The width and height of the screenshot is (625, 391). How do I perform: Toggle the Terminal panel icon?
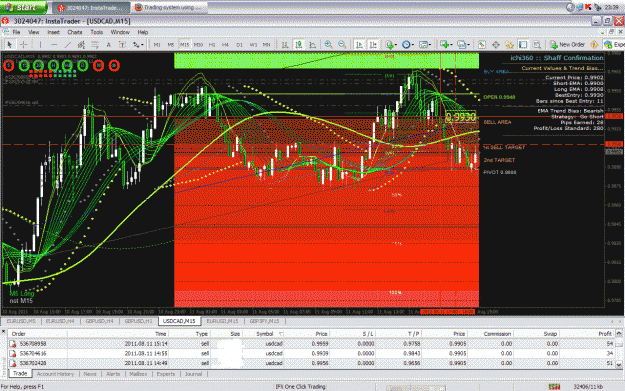pos(523,45)
